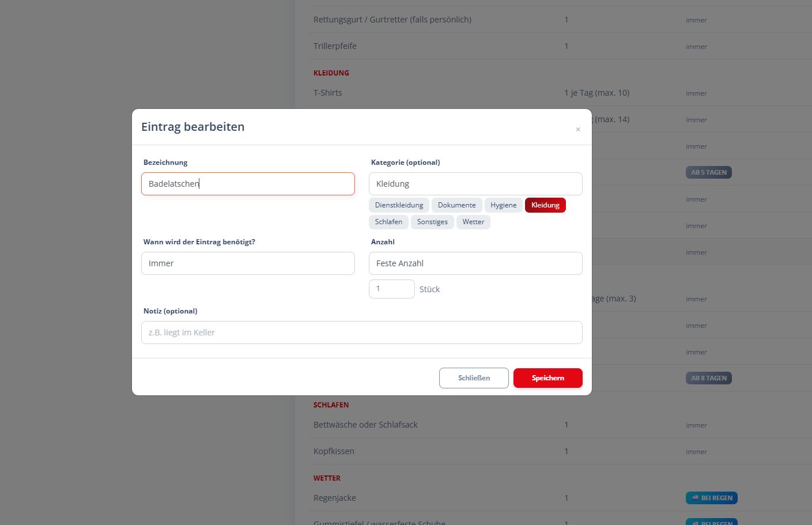Viewport: 812px width, 525px height.
Task: Click the AB 8 TAGEN badge
Action: point(709,378)
